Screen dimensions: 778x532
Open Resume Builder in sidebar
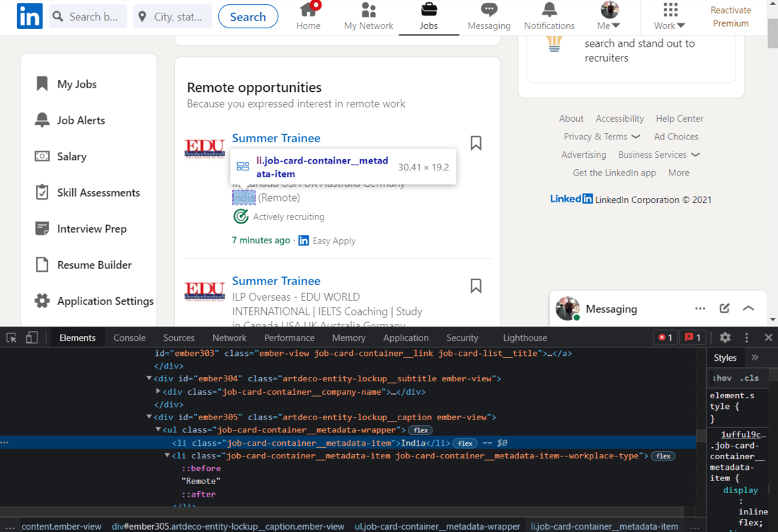[x=84, y=265]
